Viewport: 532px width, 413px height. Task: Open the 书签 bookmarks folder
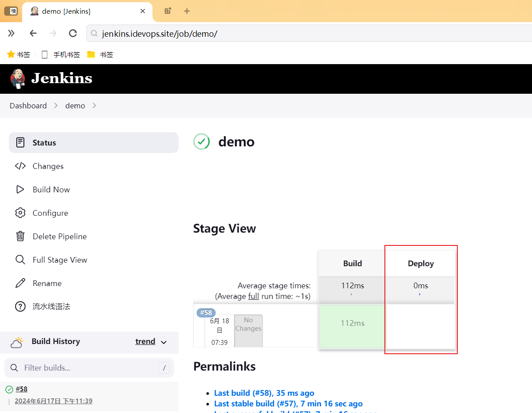coord(100,54)
